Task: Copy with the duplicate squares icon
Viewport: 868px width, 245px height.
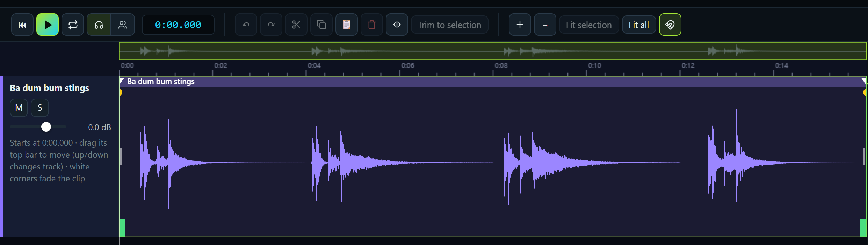Action: pyautogui.click(x=321, y=24)
